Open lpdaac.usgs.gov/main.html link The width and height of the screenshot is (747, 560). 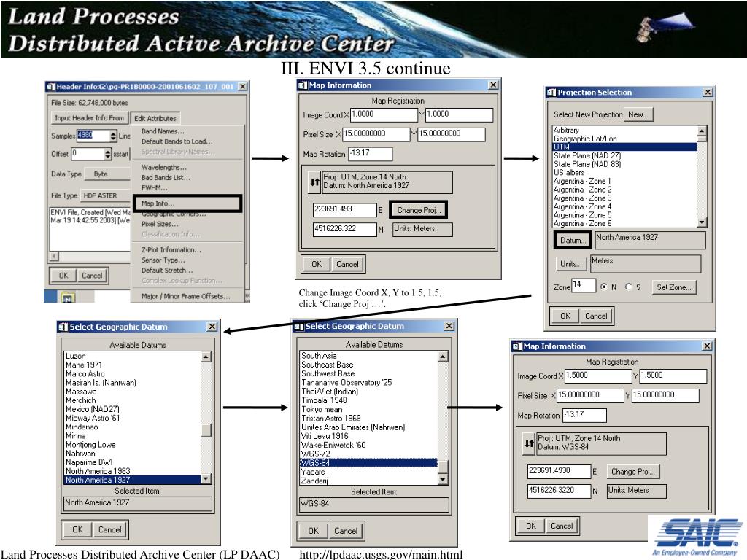381,554
